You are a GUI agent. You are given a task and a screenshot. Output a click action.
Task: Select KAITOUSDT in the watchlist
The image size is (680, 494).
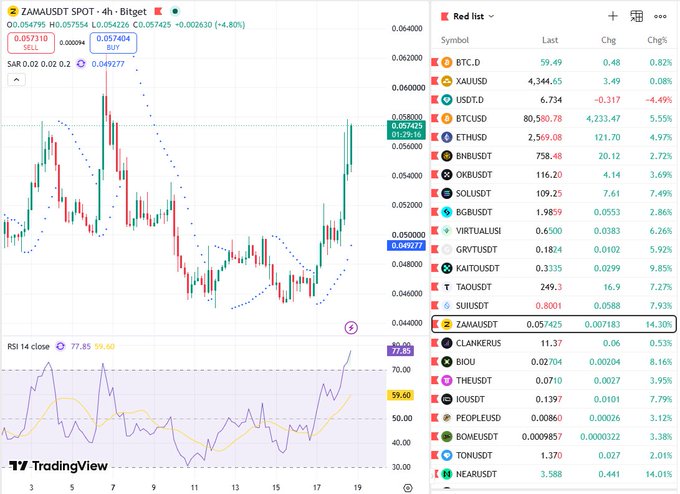click(553, 268)
